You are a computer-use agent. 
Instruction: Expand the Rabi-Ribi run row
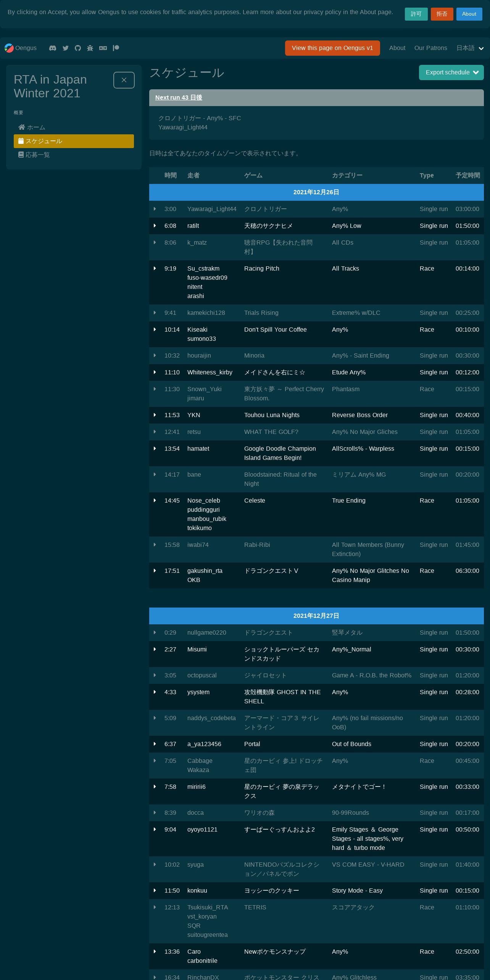pyautogui.click(x=155, y=545)
